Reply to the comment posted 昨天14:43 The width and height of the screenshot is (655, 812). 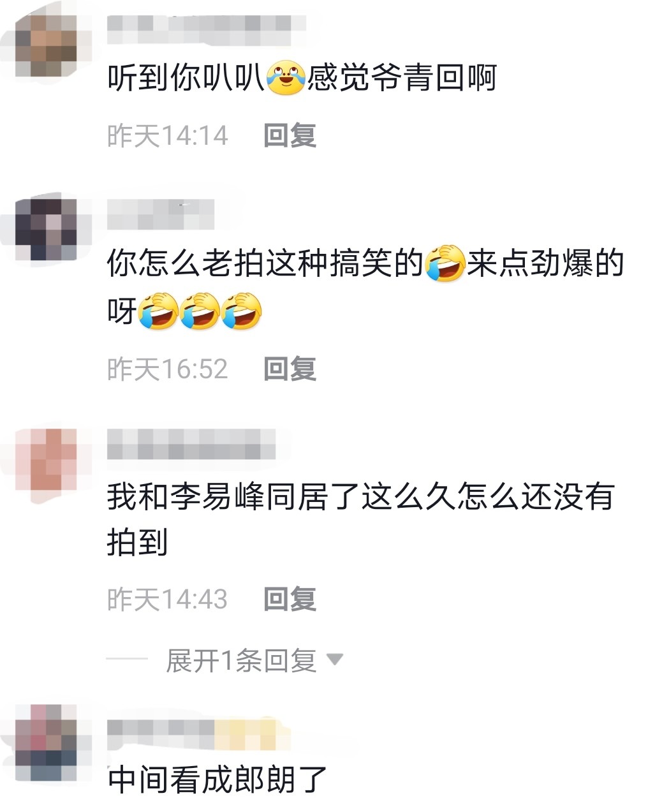(x=290, y=600)
